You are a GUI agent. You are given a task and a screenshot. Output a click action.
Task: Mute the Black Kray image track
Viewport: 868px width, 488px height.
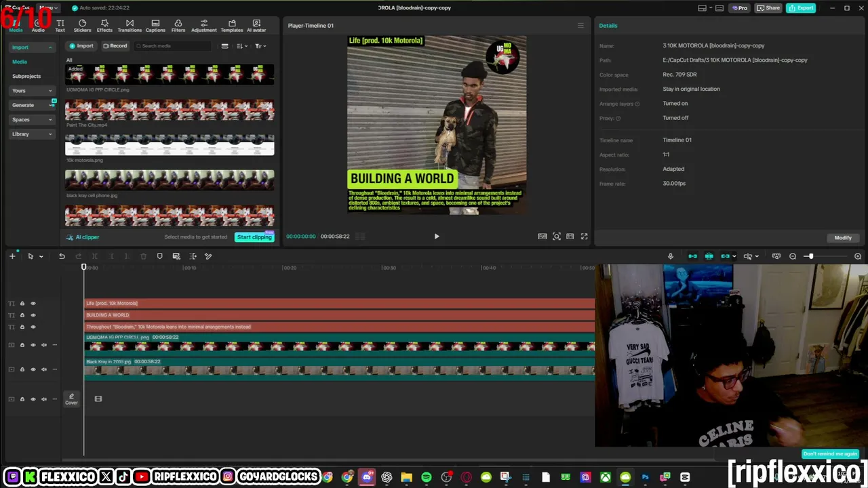[44, 369]
